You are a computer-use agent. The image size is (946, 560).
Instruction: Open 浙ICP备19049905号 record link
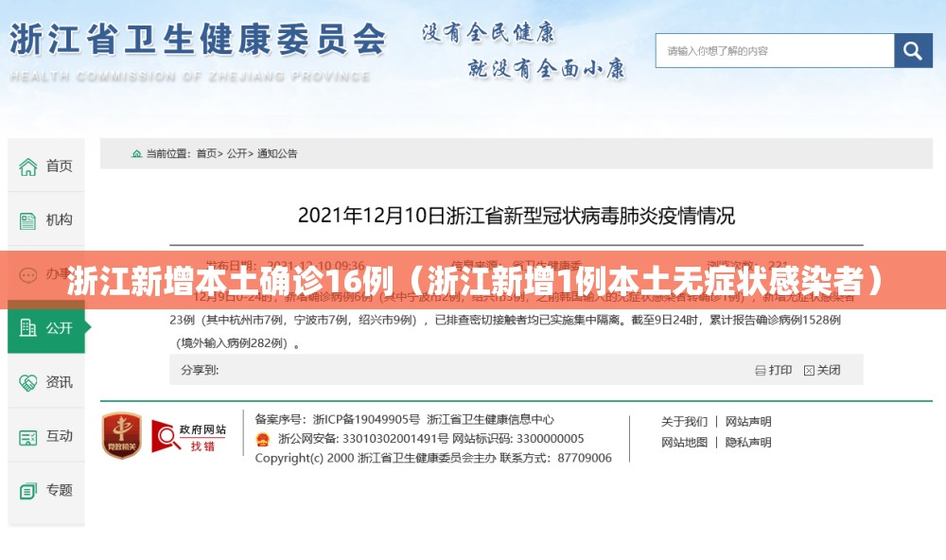click(x=367, y=419)
